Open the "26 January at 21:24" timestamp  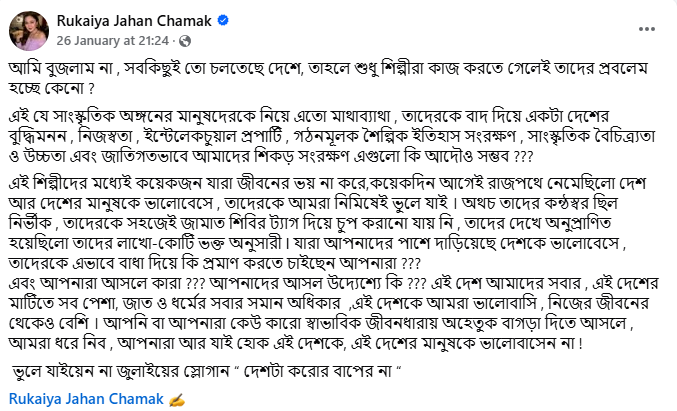(112, 41)
